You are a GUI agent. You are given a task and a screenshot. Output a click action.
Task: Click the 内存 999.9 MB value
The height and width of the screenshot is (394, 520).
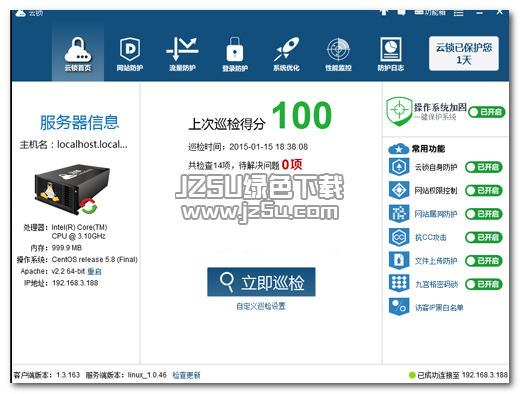click(x=67, y=248)
